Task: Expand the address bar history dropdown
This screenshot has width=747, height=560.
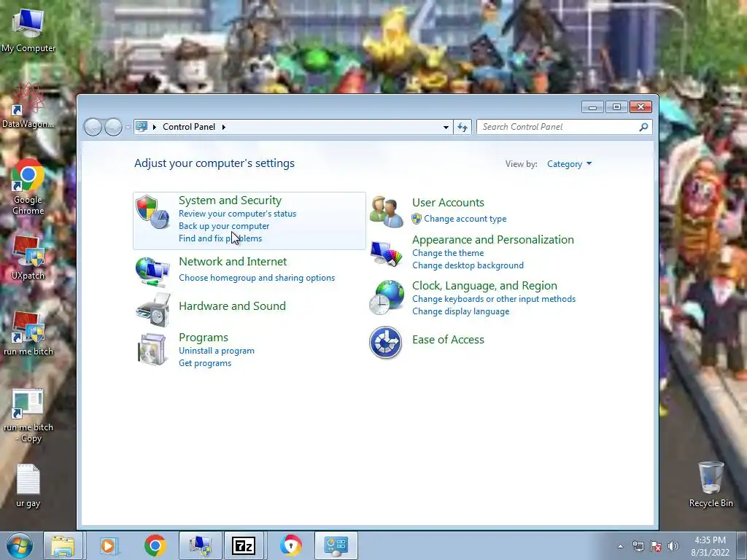Action: coord(446,127)
